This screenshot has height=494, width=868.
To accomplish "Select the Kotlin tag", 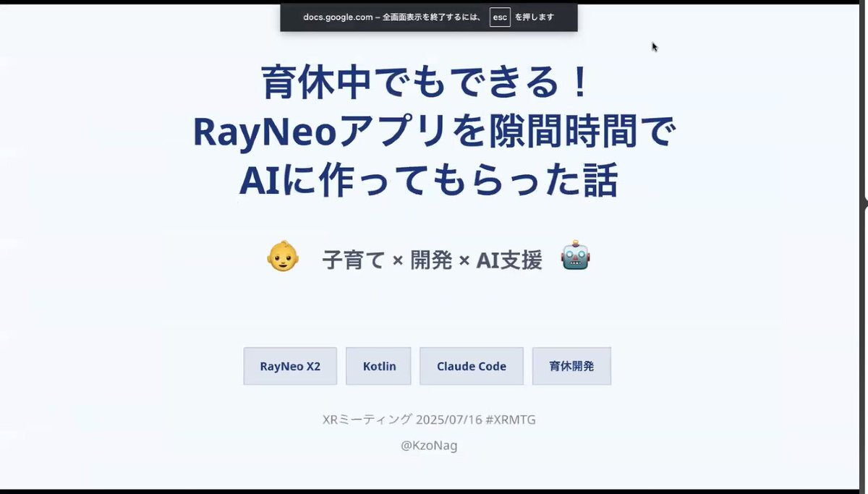I will pos(378,366).
